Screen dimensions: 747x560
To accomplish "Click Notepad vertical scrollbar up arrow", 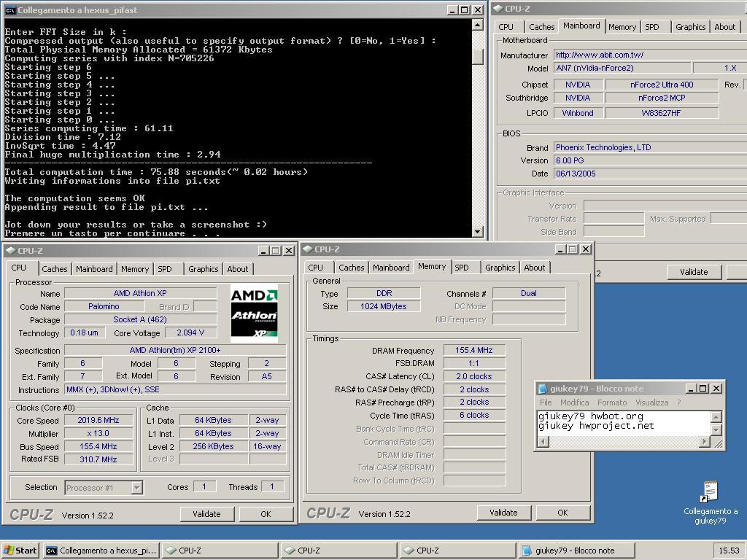I will [716, 417].
